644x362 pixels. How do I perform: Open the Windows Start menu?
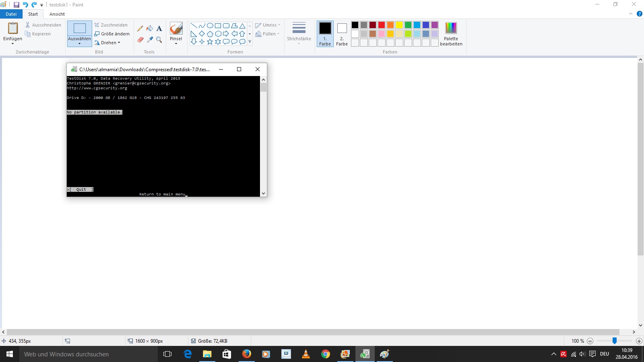[10, 354]
